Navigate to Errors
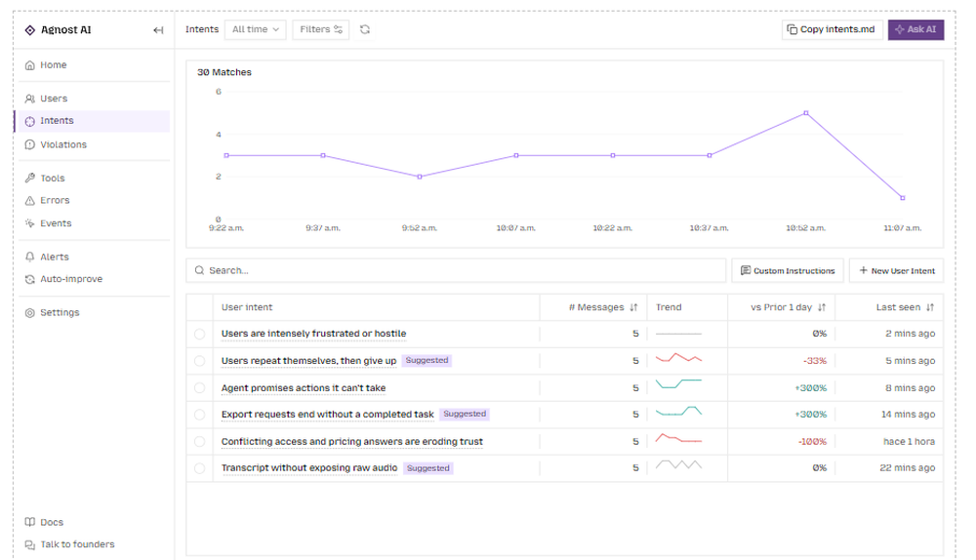 coord(92,201)
